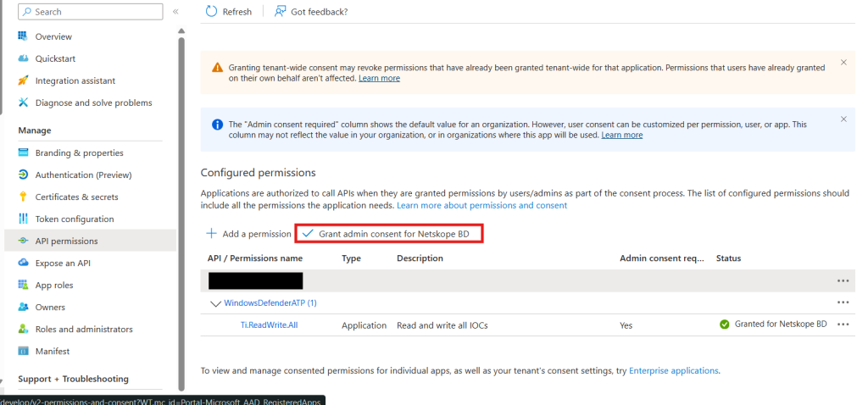868x405 pixels.
Task: Click the Refresh circular arrow icon
Action: pos(211,12)
